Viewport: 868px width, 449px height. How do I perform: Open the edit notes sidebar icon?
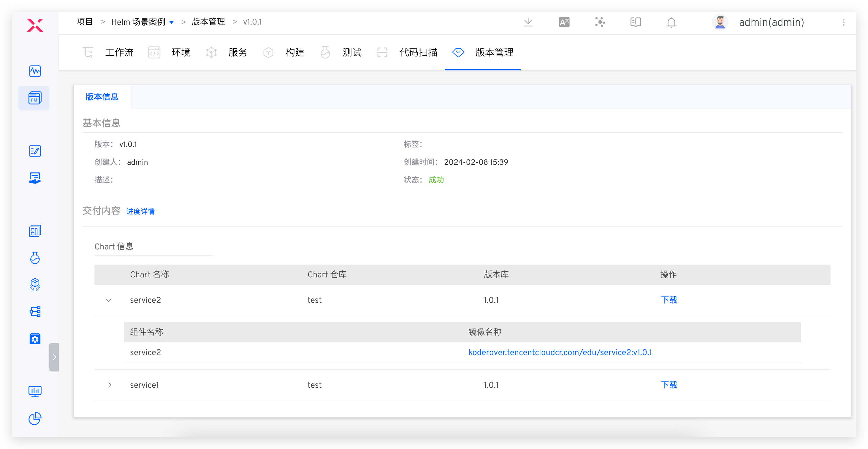pos(35,151)
